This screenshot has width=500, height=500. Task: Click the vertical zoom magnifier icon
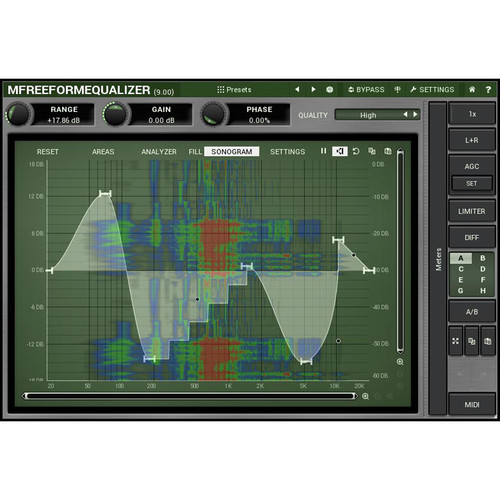(400, 362)
